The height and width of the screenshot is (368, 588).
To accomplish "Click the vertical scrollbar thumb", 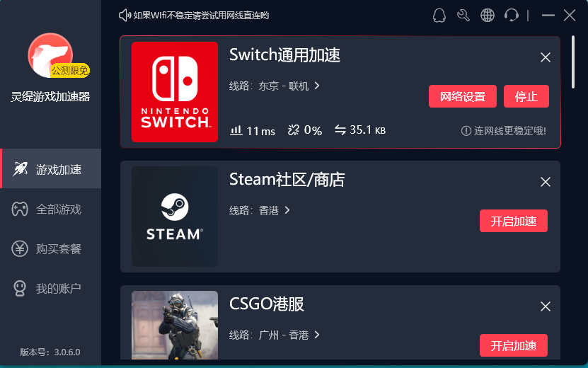I will point(572,62).
